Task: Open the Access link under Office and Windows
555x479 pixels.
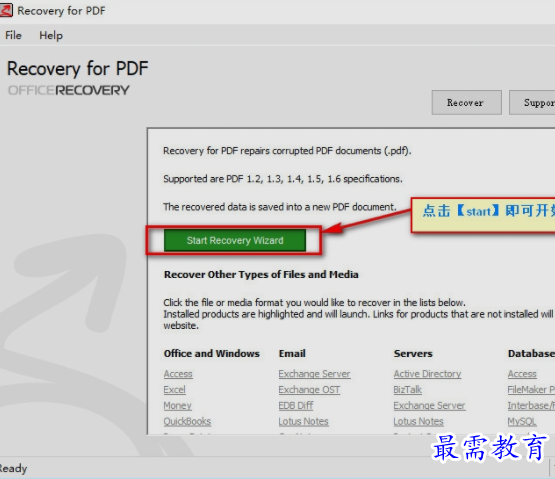Action: [x=178, y=374]
